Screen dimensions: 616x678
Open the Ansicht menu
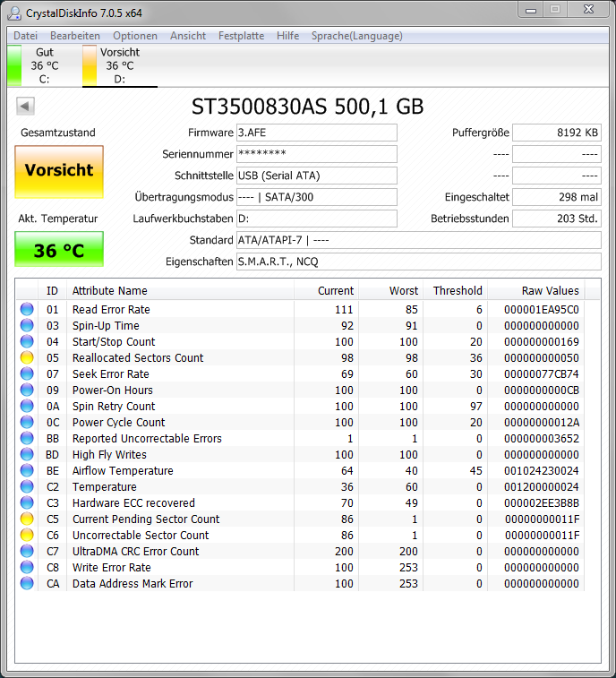[188, 36]
